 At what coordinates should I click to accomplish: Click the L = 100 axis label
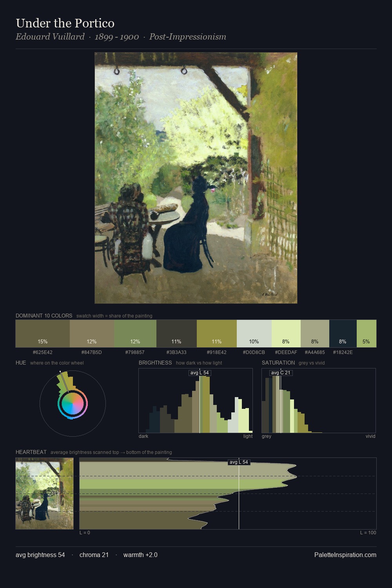(368, 533)
